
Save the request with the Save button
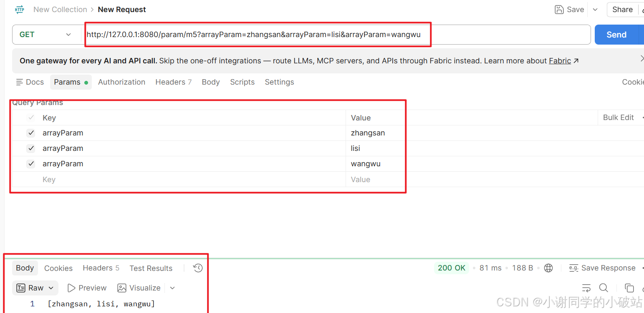tap(569, 10)
